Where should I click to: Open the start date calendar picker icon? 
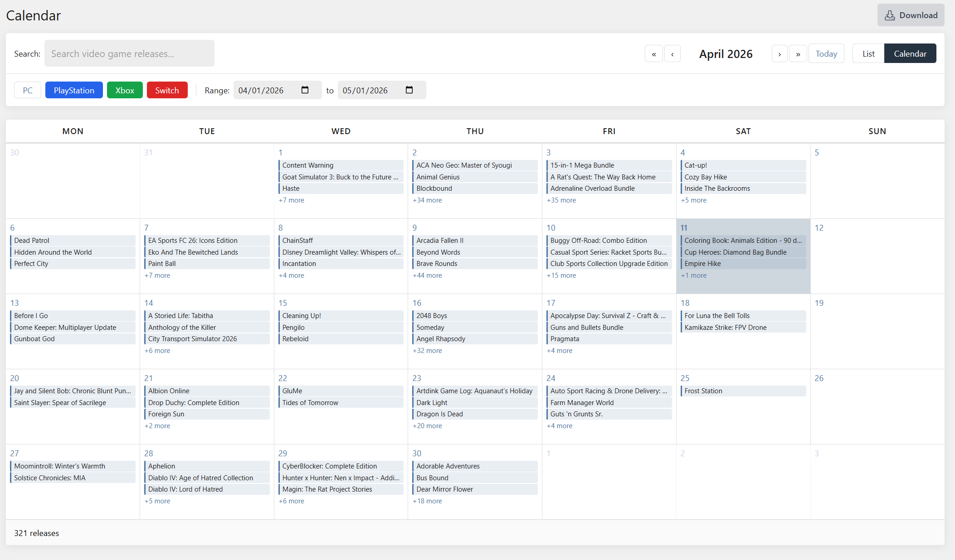(305, 90)
